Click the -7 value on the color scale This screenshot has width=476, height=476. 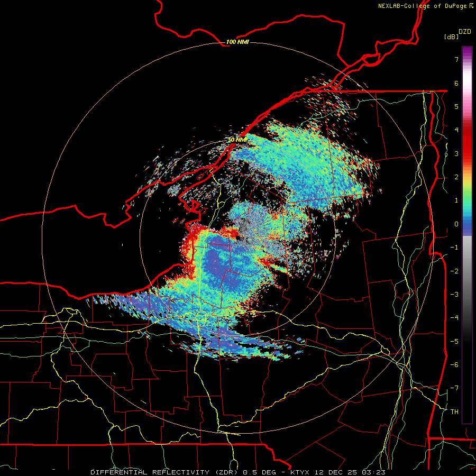[454, 388]
